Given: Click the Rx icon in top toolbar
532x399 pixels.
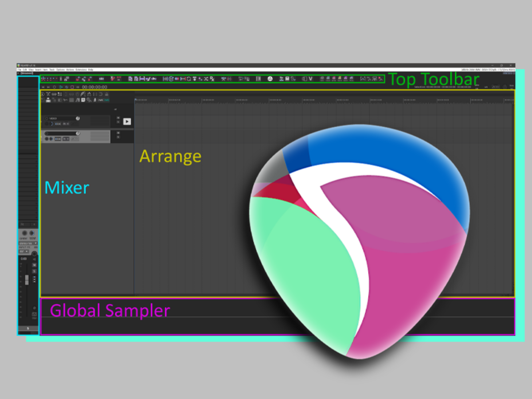Looking at the screenshot, I should pos(212,78).
